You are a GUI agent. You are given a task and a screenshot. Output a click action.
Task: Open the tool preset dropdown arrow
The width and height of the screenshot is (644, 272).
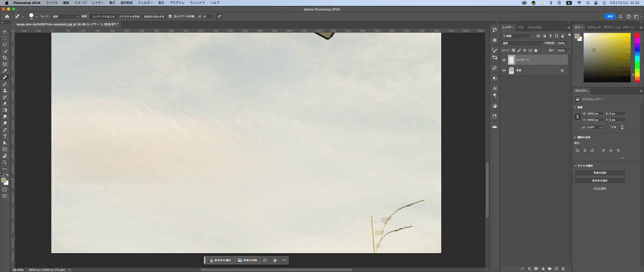(22, 17)
